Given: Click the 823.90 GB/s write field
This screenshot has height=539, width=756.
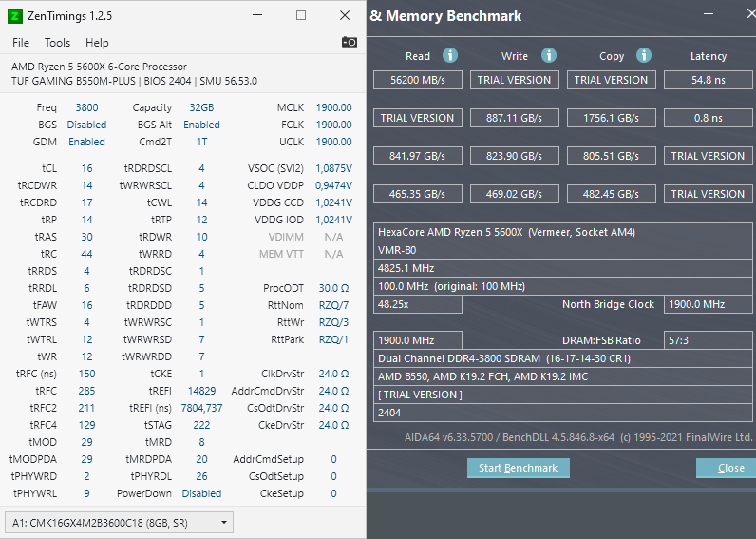Looking at the screenshot, I should (x=515, y=156).
